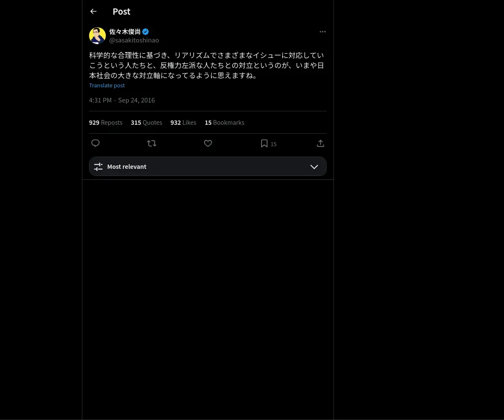Go back using the left arrow
The width and height of the screenshot is (504, 420).
(x=93, y=11)
